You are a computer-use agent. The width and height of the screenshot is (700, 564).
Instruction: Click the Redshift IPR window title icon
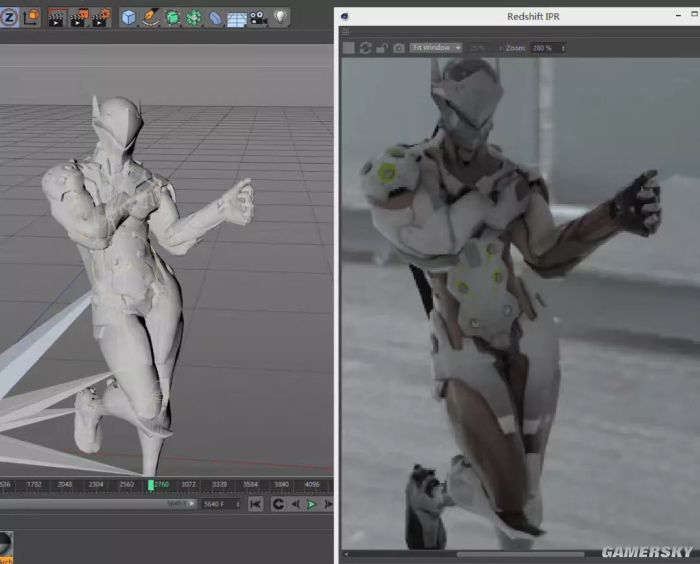[344, 17]
